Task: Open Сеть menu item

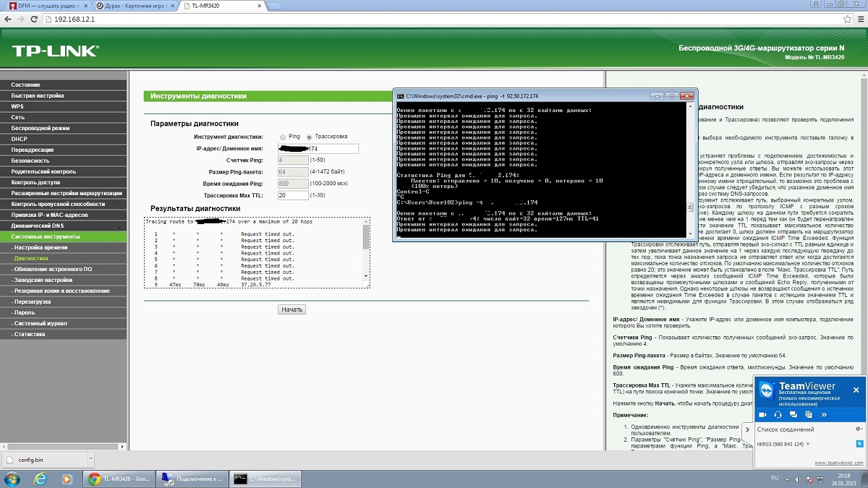Action: 64,117
